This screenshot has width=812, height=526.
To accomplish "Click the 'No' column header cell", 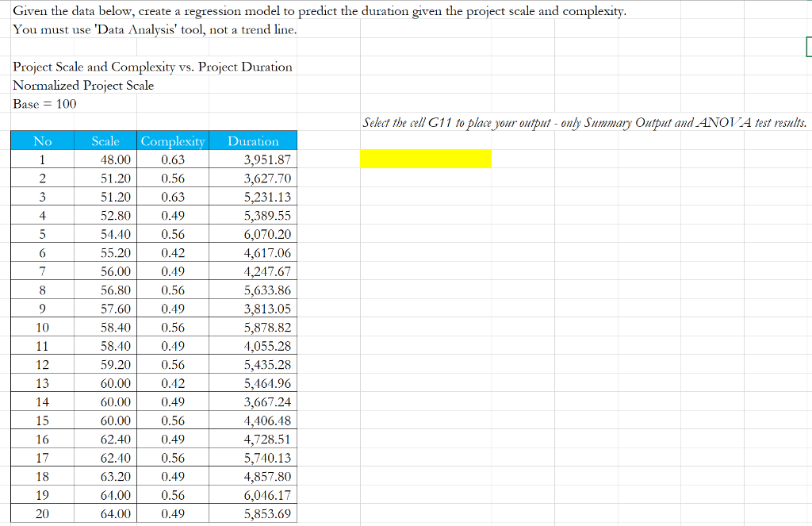I will tap(42, 140).
